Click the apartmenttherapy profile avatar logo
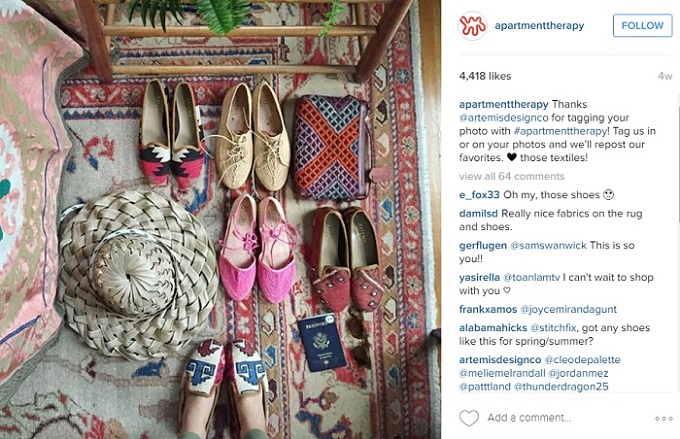The image size is (680, 439). [x=472, y=26]
